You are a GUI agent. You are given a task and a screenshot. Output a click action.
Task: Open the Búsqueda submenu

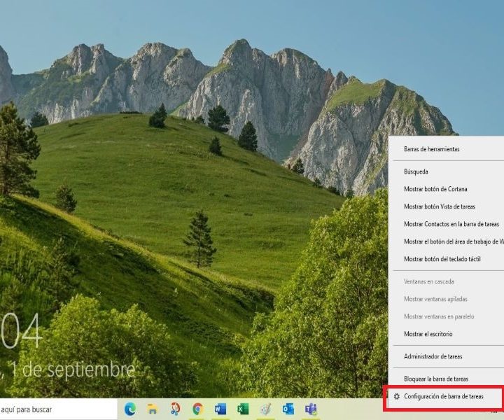point(446,171)
